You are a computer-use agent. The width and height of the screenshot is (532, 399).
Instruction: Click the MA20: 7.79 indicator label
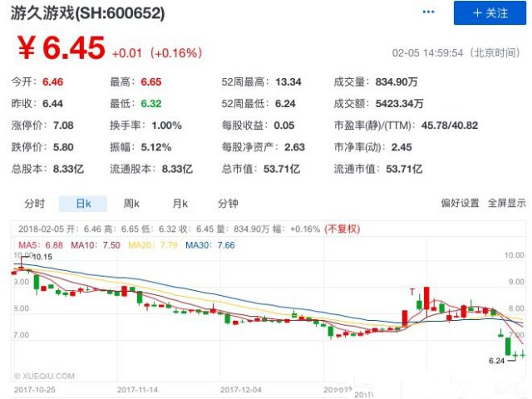(x=153, y=245)
